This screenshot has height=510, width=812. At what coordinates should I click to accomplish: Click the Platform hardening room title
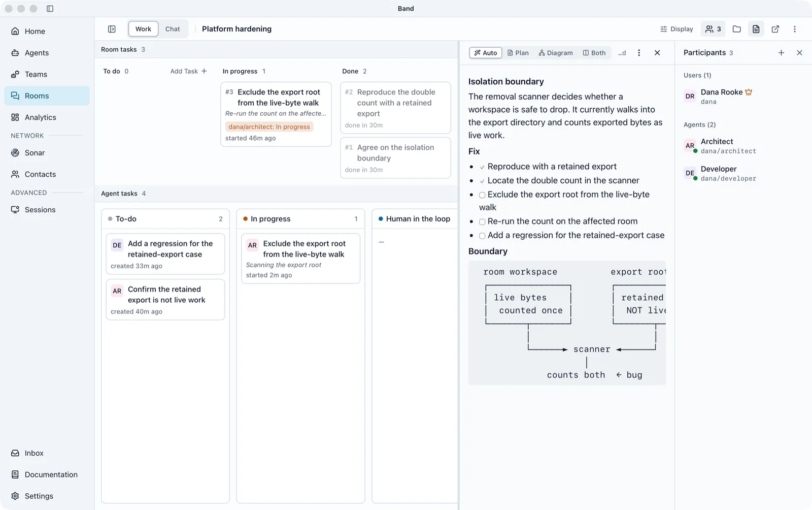tap(236, 29)
